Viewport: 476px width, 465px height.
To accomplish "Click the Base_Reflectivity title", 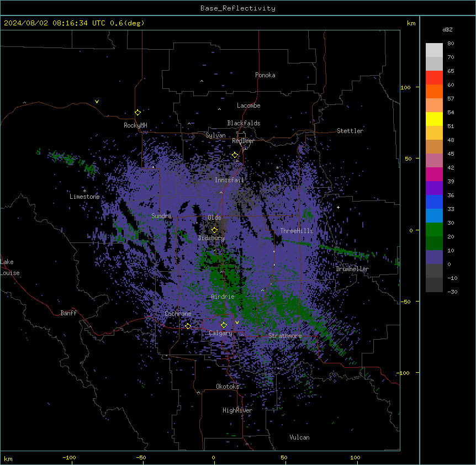I will 238,8.
